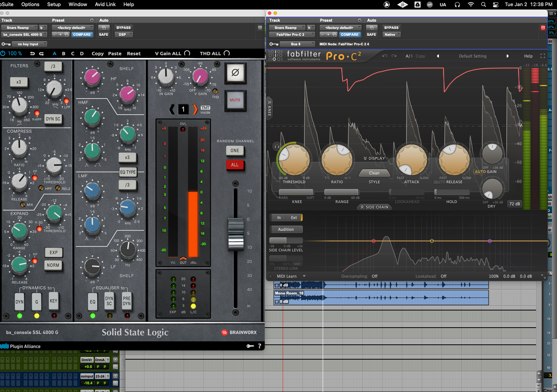Select previous channel arrow in SSL console
557x392 pixels.
pyautogui.click(x=172, y=109)
